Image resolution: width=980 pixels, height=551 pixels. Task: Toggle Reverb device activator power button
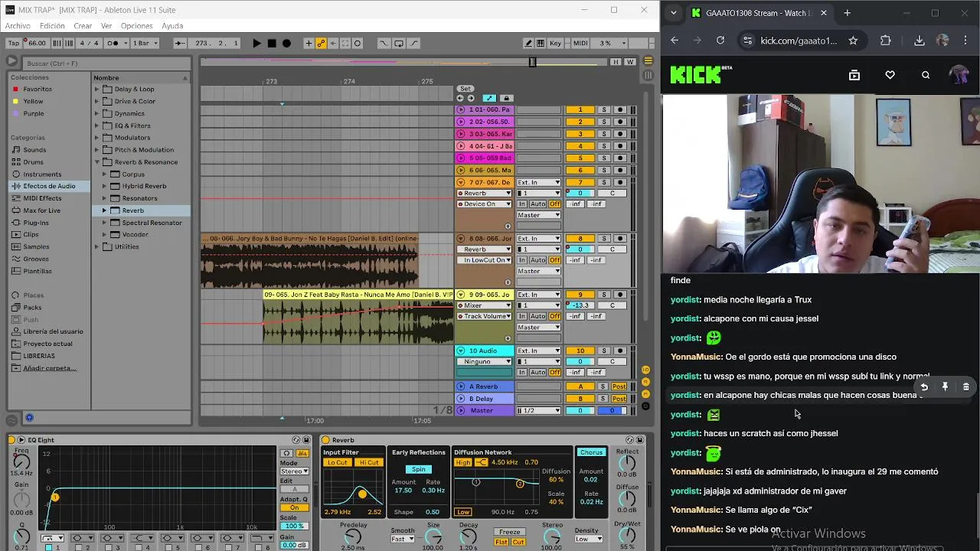(x=325, y=440)
